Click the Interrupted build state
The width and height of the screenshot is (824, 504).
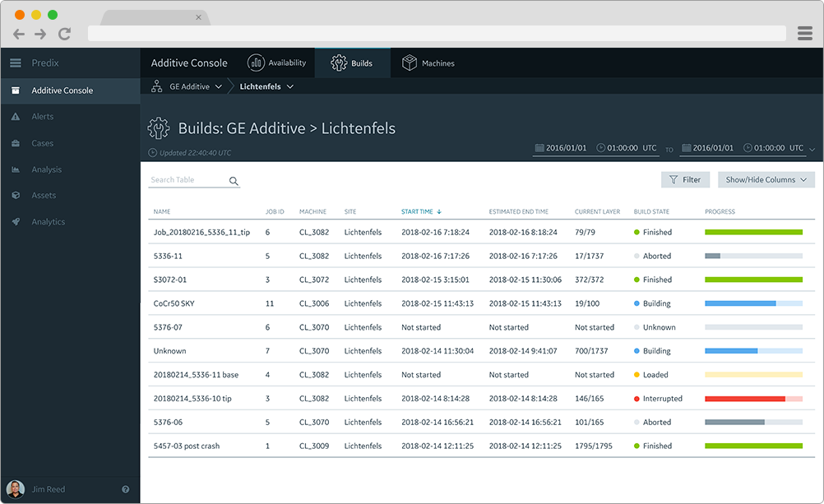[658, 399]
